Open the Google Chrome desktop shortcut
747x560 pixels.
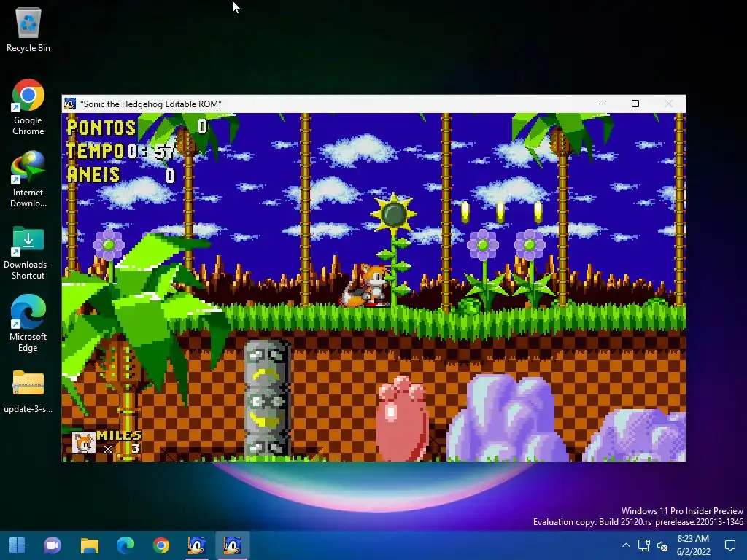(28, 107)
